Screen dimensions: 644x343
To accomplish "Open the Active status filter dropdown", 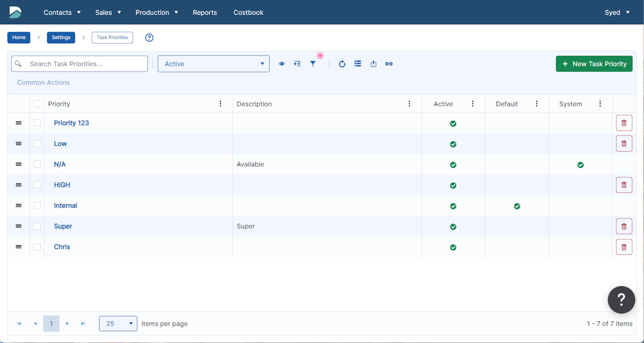I will tap(213, 64).
